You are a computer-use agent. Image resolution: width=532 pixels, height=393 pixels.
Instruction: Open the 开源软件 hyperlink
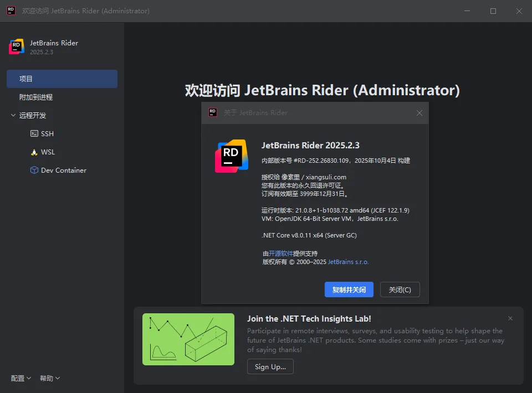coord(281,254)
